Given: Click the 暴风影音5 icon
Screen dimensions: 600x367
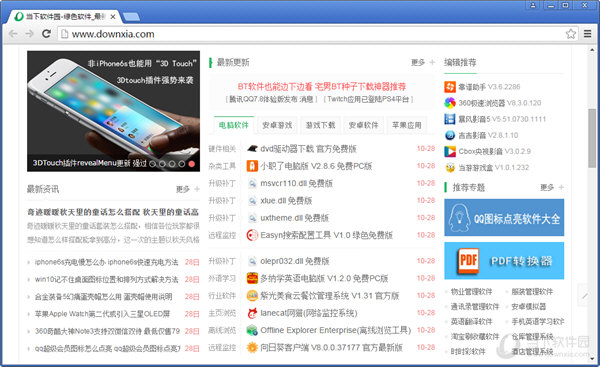Looking at the screenshot, I should (450, 119).
